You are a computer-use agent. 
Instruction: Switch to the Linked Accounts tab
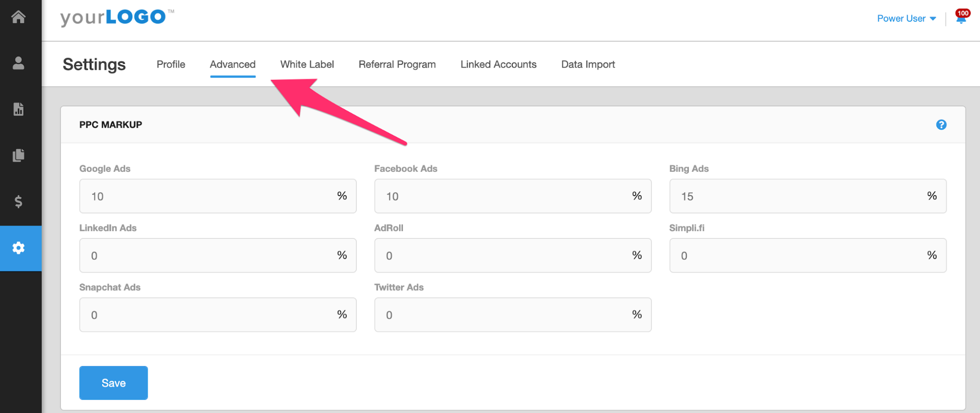[x=498, y=64]
